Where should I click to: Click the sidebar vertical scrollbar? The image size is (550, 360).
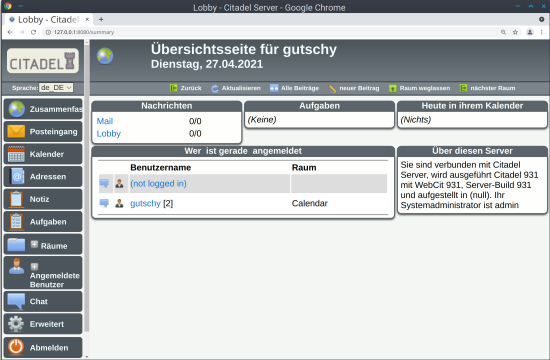click(x=87, y=188)
